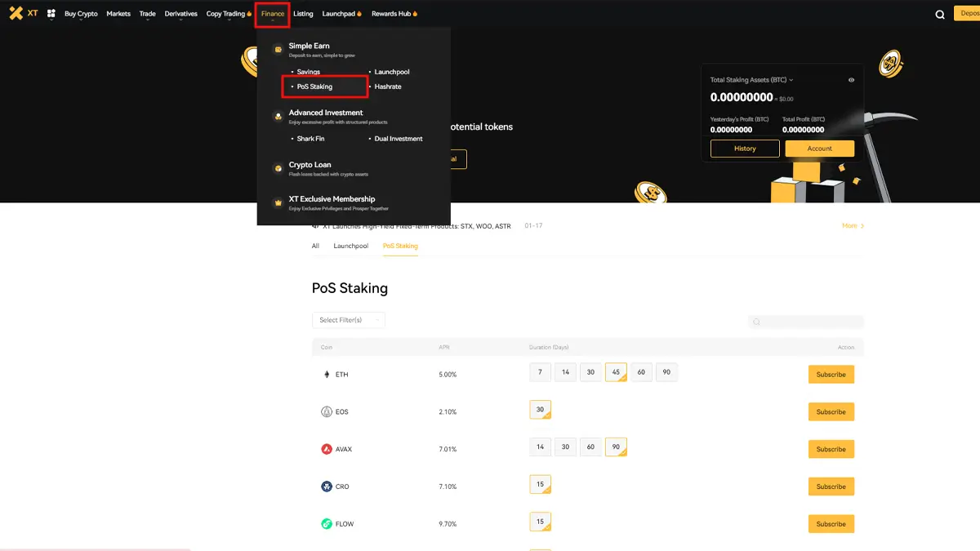Select the 14-day duration for AVAX
The width and height of the screenshot is (980, 551).
tap(540, 447)
